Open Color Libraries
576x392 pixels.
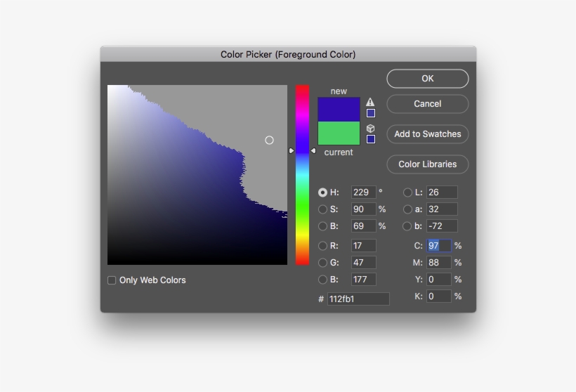click(427, 164)
